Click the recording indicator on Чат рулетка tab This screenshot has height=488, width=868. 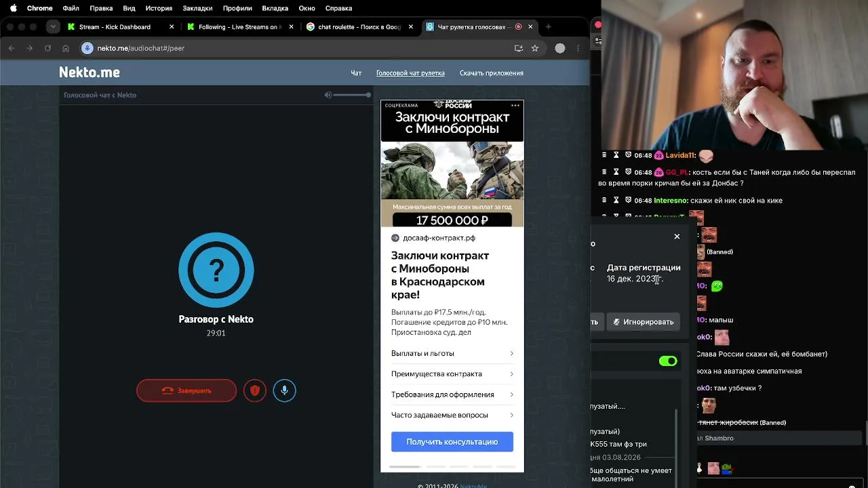tap(518, 27)
